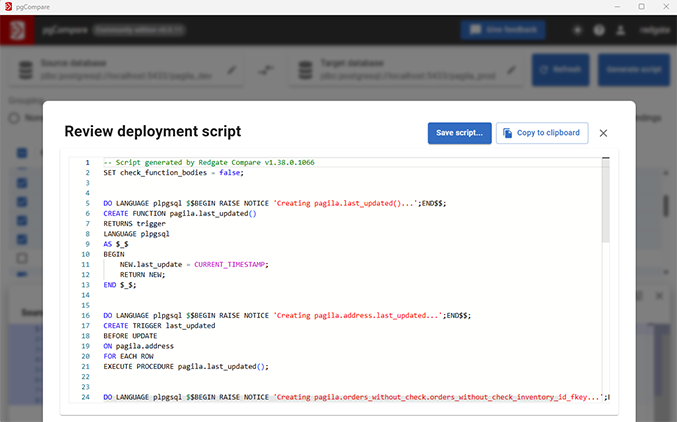Select the None grouping radio button
Image resolution: width=677 pixels, height=422 pixels.
point(14,118)
